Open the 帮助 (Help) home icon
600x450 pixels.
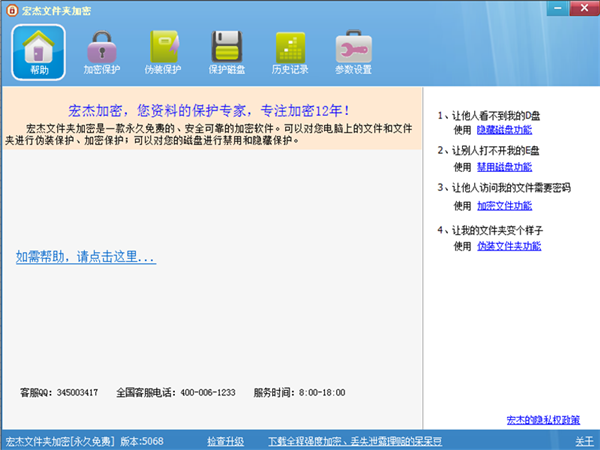tap(38, 50)
